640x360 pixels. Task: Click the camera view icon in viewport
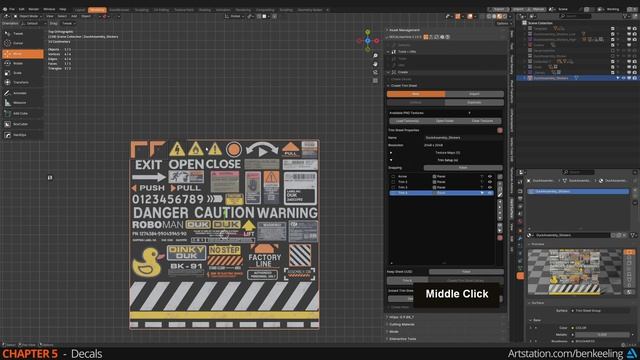[375, 72]
